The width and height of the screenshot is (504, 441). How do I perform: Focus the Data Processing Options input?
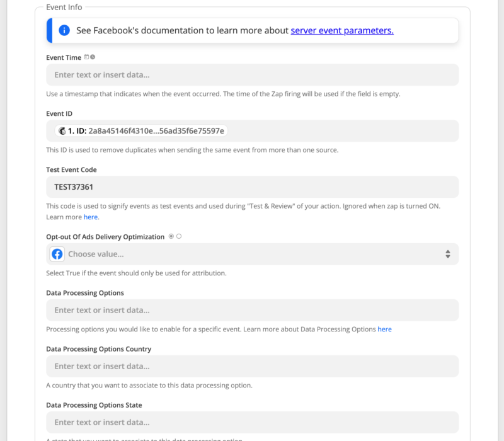tap(252, 310)
